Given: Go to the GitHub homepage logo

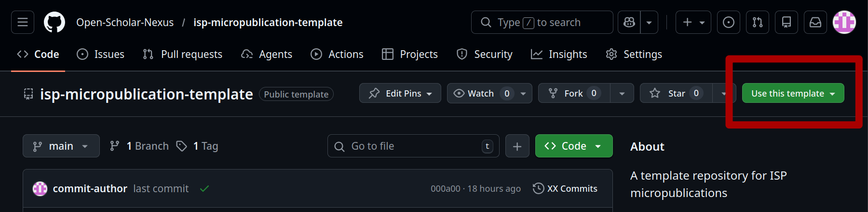Looking at the screenshot, I should click(x=54, y=22).
